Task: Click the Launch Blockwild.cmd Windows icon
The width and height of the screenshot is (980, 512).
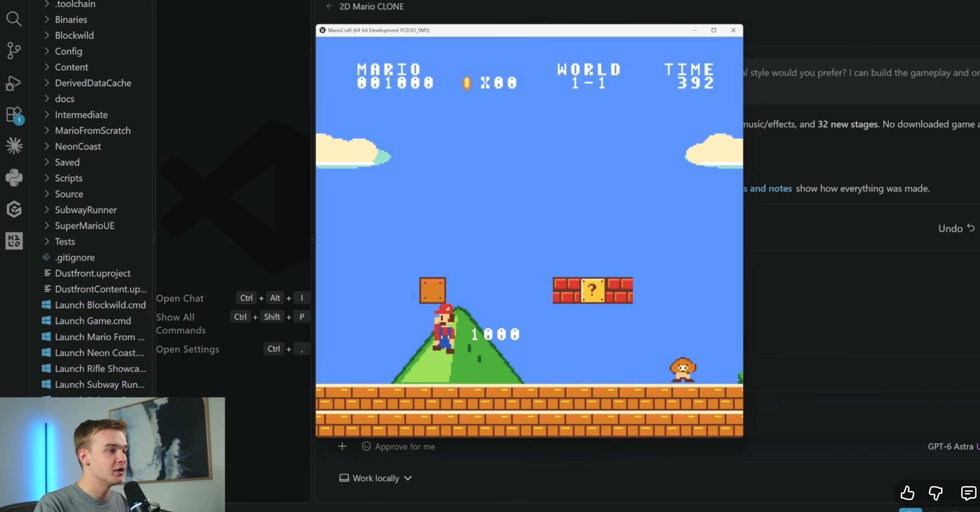Action: (46, 304)
